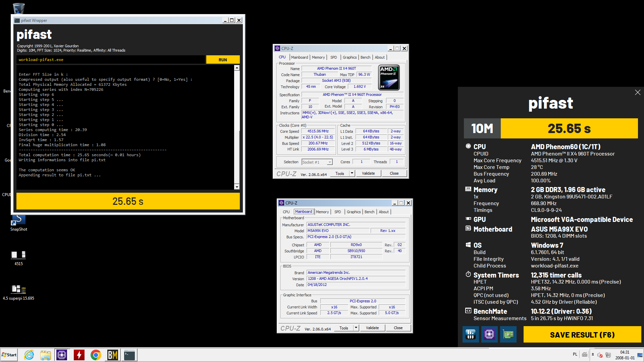Click Close in the lower CPU-Z window
644x362 pixels.
coord(398,328)
